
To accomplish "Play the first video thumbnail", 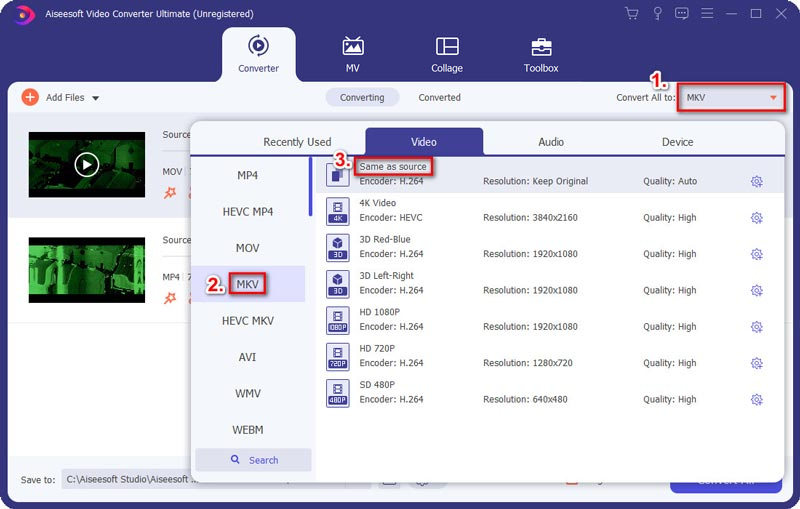I will click(87, 165).
